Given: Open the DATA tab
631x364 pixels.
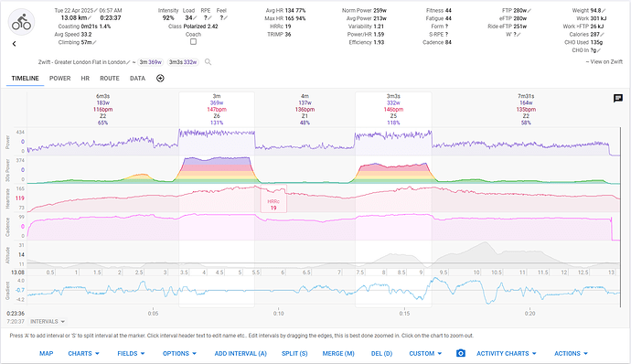Looking at the screenshot, I should 137,78.
